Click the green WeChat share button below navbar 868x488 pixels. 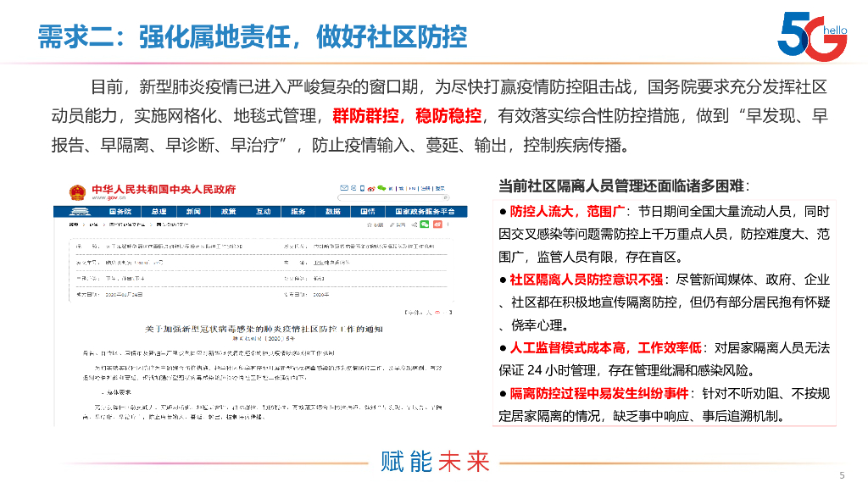click(424, 224)
